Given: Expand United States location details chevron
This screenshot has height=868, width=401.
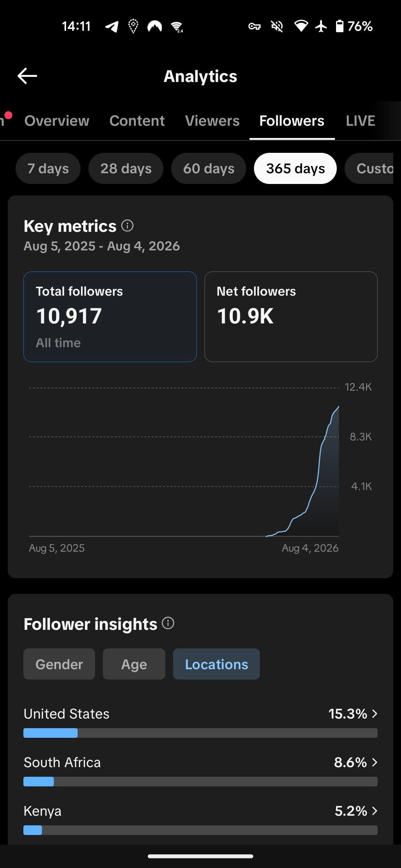Looking at the screenshot, I should [375, 714].
